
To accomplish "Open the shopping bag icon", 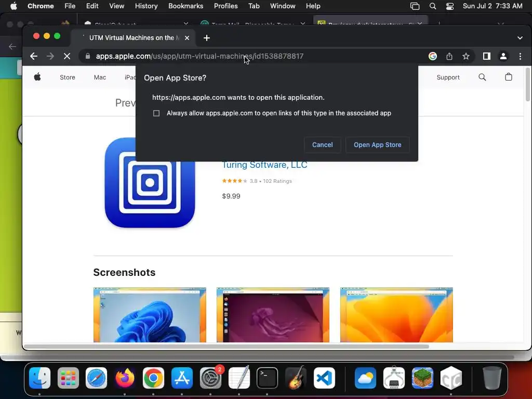I will [508, 77].
